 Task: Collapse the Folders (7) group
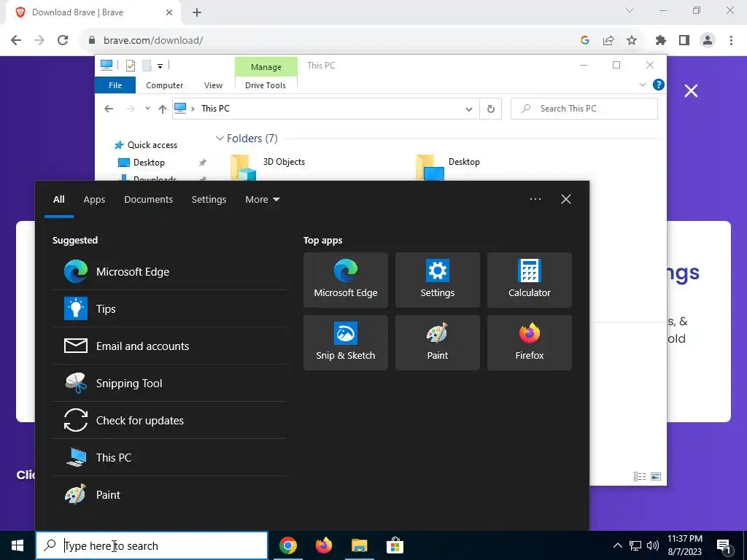[220, 138]
